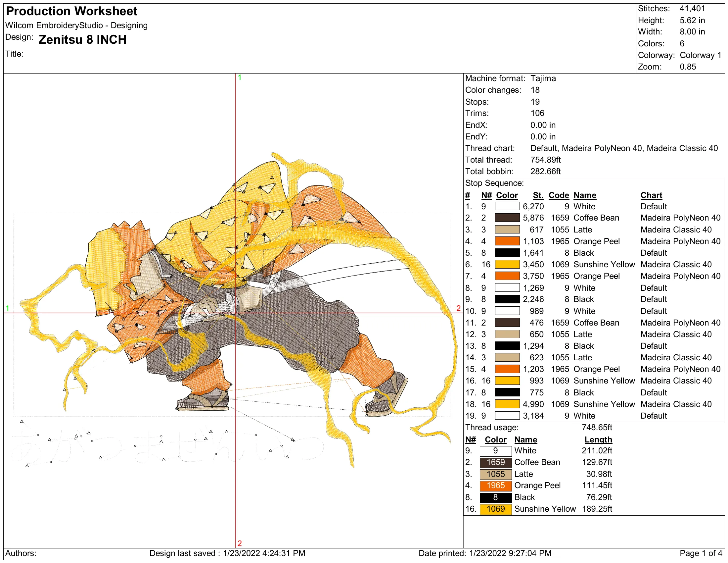728x563 pixels.
Task: Click the Orange Peel swatch in stop row 4
Action: coord(507,241)
